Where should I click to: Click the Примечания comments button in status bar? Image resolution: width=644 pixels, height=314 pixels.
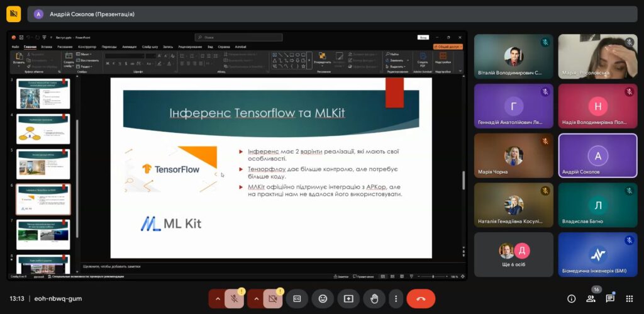363,277
